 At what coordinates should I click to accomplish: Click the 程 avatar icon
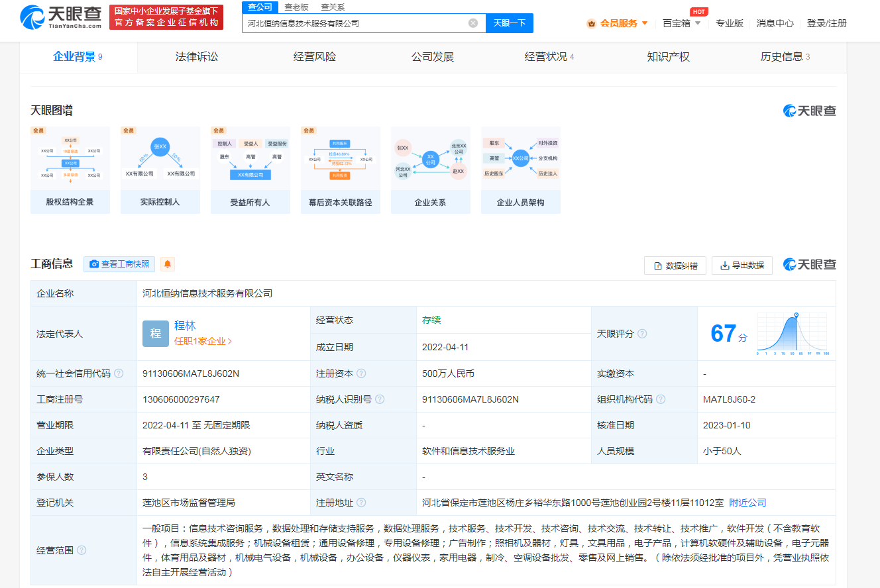click(x=156, y=334)
